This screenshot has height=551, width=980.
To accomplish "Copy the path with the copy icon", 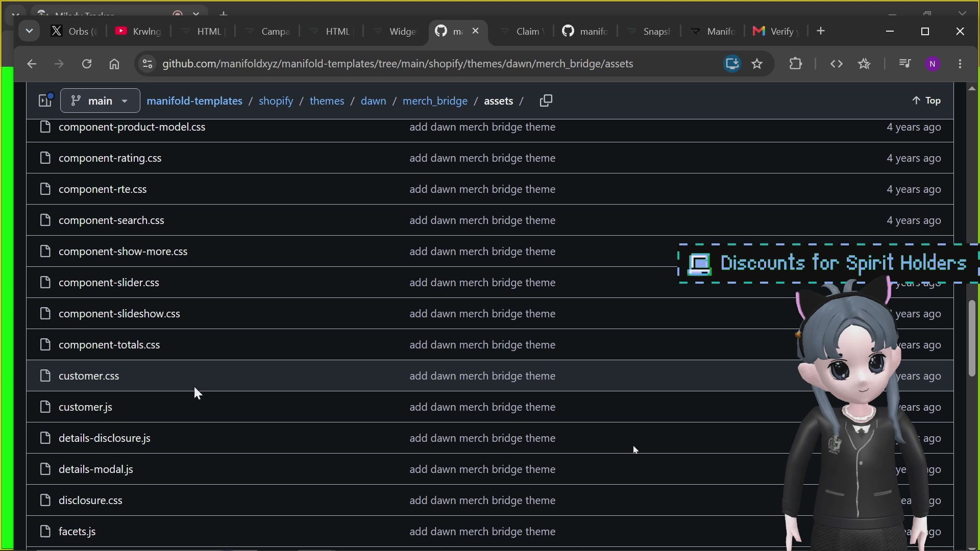I will [x=546, y=101].
